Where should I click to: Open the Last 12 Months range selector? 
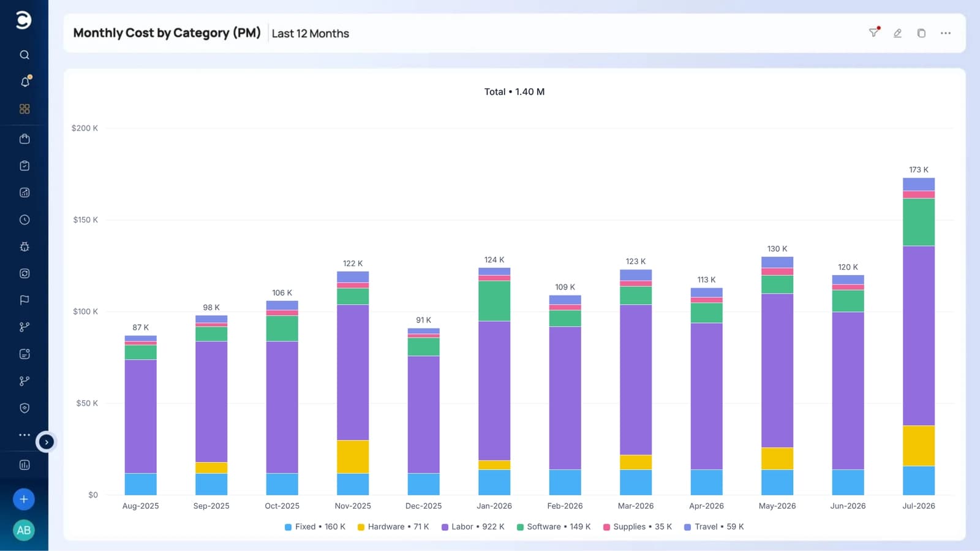click(311, 34)
